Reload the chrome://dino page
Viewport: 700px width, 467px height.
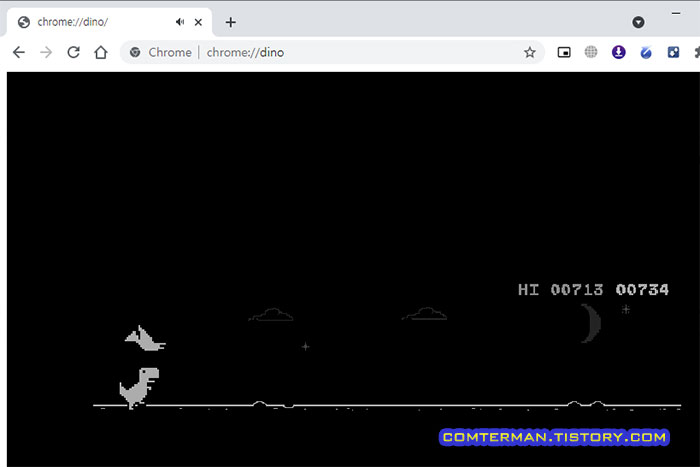(x=74, y=52)
